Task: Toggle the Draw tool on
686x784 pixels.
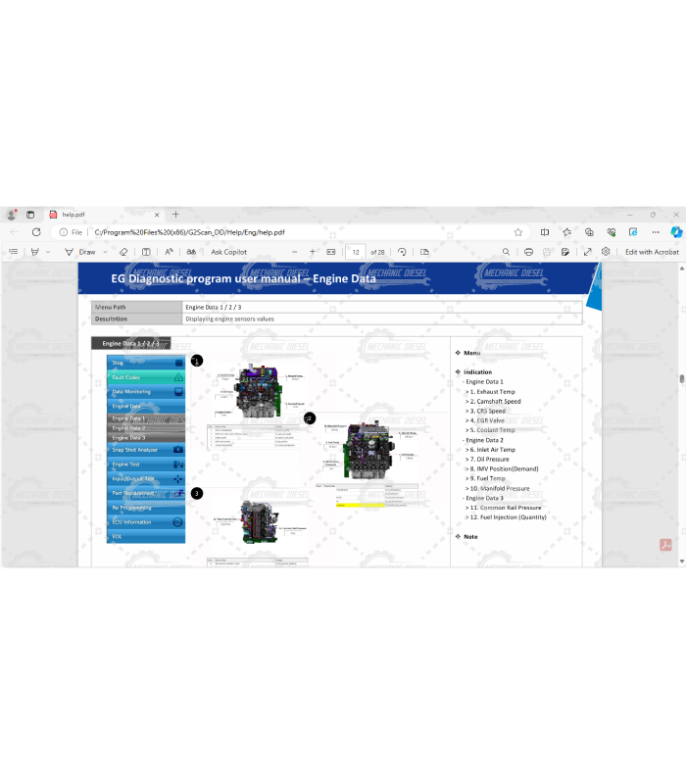Action: (80, 252)
